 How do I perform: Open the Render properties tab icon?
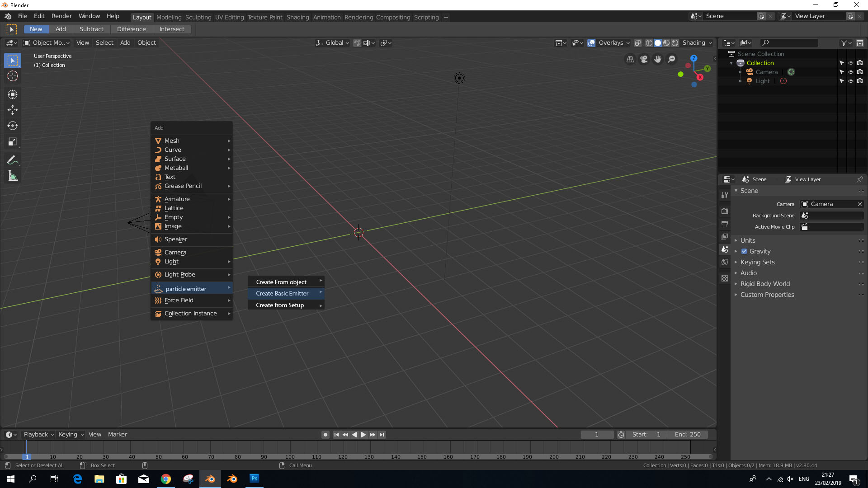click(x=725, y=211)
